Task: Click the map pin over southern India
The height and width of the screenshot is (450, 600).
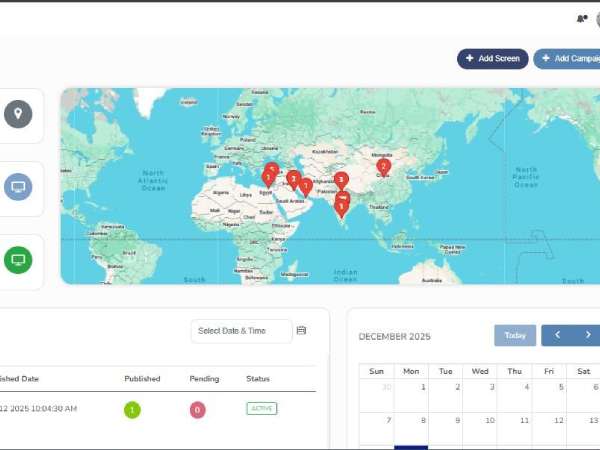Action: point(341,209)
